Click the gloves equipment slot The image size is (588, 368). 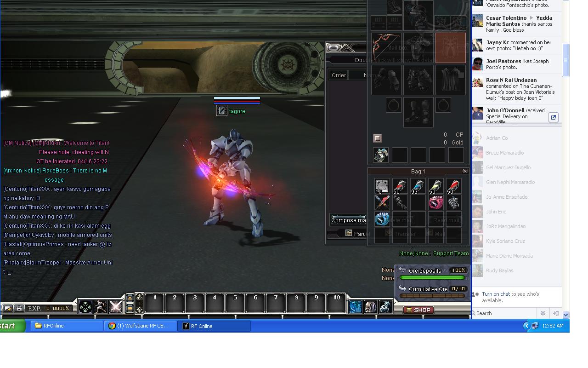[x=386, y=80]
